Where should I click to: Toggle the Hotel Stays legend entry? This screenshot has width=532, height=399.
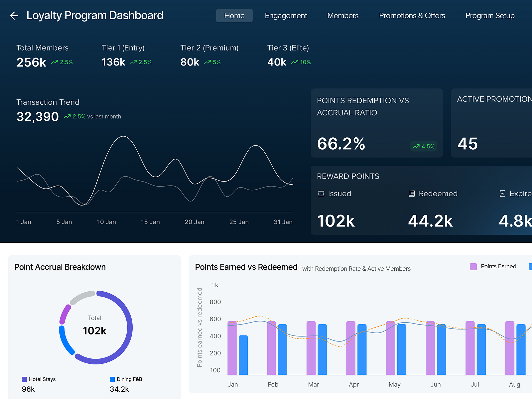coord(42,379)
